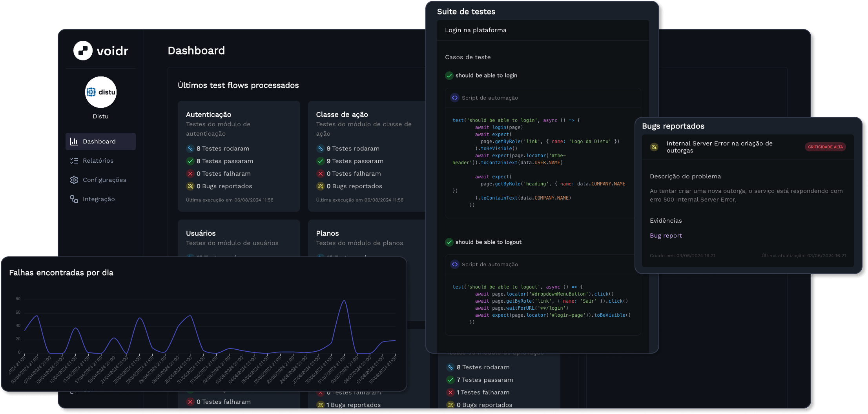Click bug icon beside '1 Bugs reportados'
This screenshot has width=868, height=414.
pyautogui.click(x=321, y=405)
